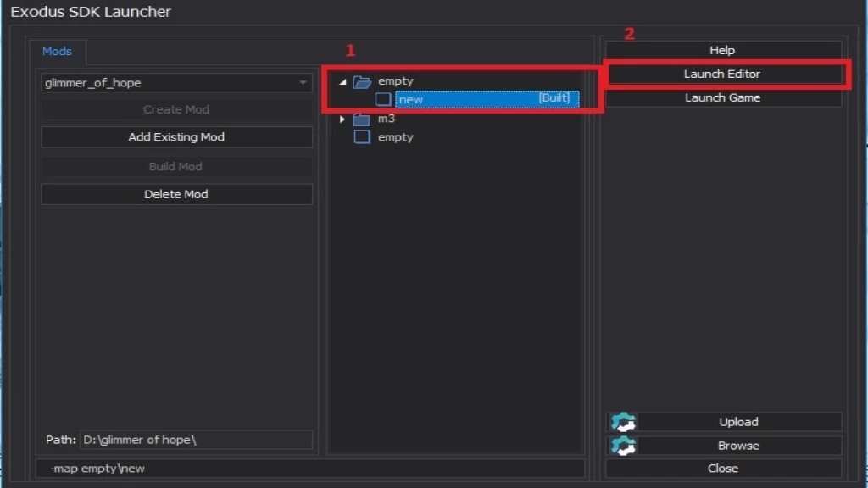This screenshot has width=868, height=488.
Task: Click Launch Game
Action: coord(723,98)
